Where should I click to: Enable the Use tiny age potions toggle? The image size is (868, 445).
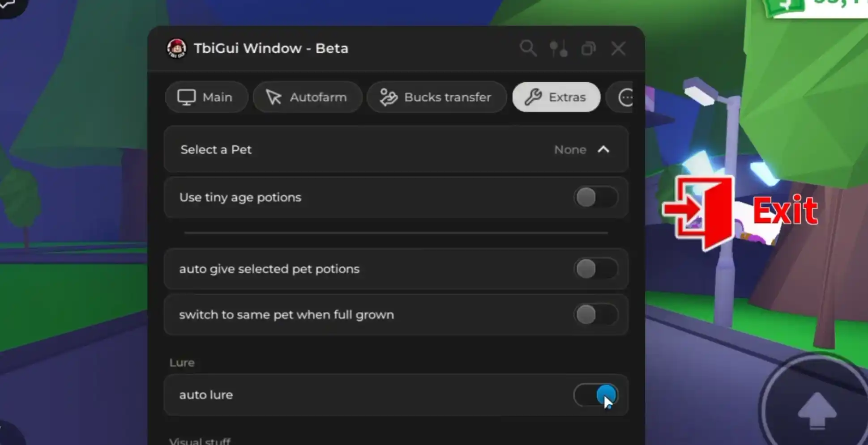point(595,197)
